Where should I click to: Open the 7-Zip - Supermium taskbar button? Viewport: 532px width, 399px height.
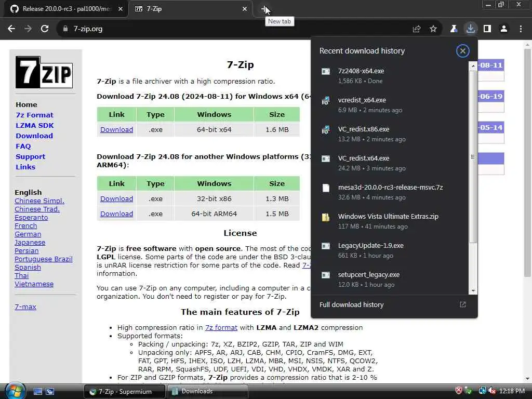click(x=125, y=392)
